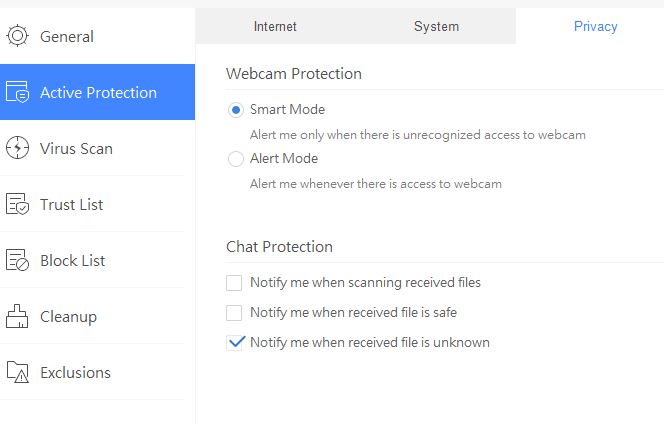Open the Trust List label

click(x=72, y=205)
